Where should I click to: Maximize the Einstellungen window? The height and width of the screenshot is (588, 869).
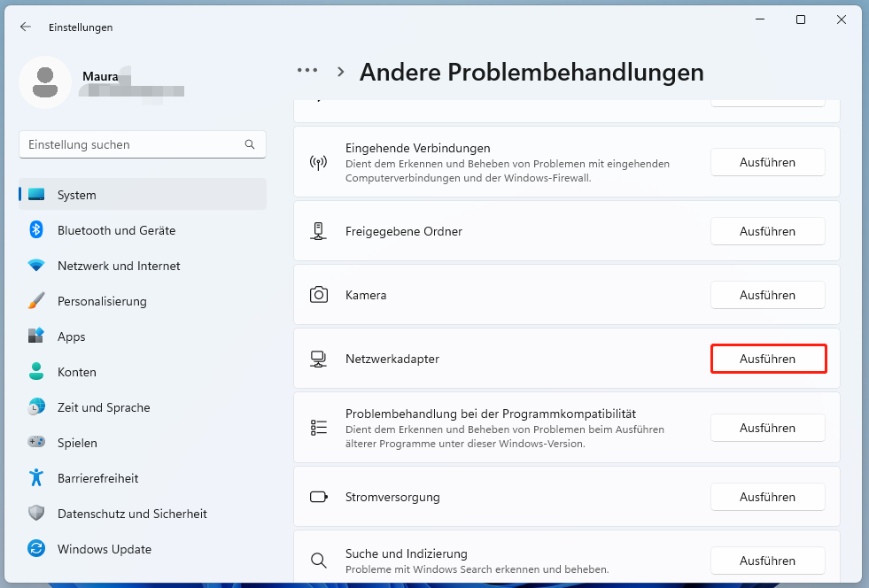coord(800,19)
